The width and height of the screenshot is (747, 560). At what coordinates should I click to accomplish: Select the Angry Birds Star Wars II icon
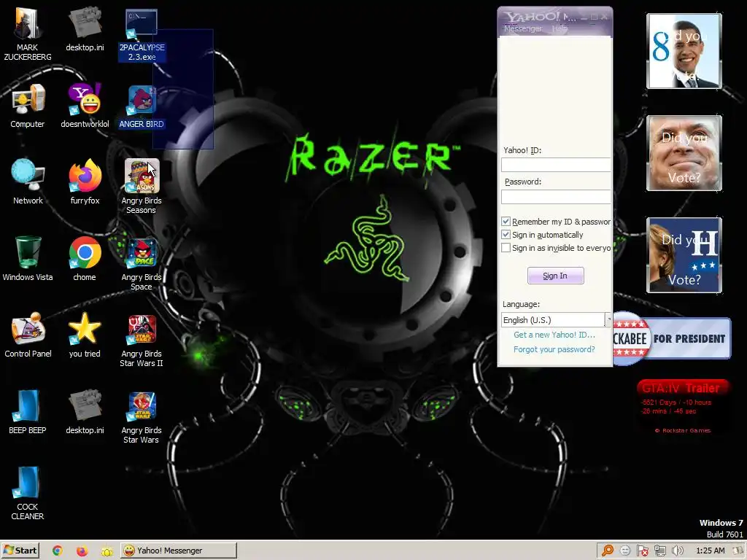[x=142, y=340]
